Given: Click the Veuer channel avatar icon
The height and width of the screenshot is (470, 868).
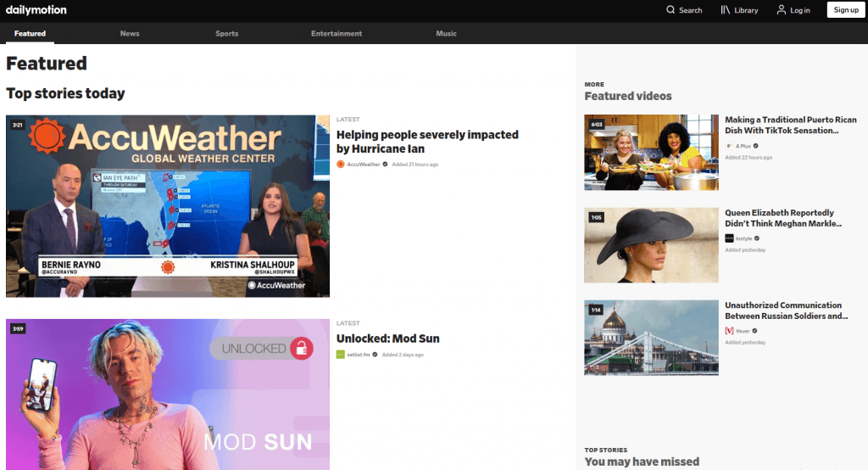Looking at the screenshot, I should coord(729,331).
